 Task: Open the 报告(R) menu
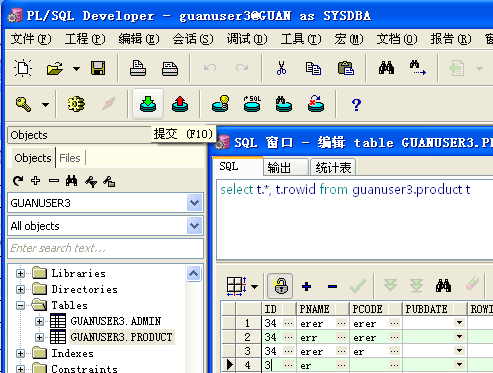pos(451,39)
